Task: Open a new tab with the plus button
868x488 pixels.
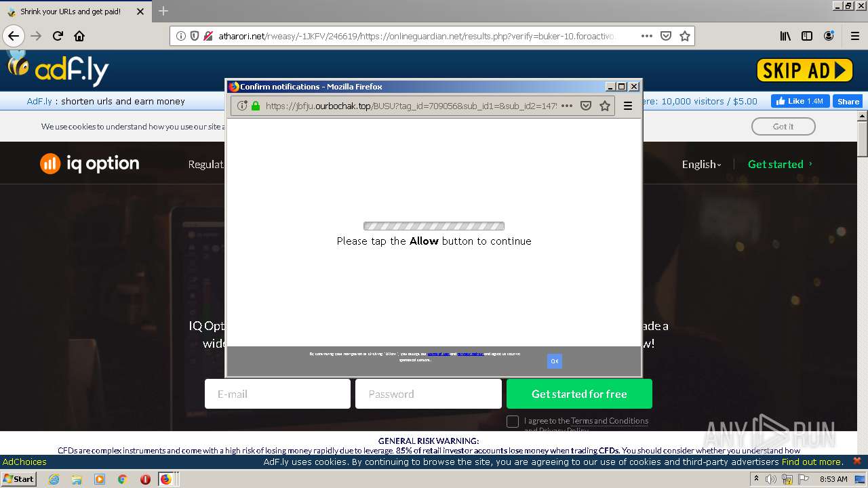Action: [163, 11]
